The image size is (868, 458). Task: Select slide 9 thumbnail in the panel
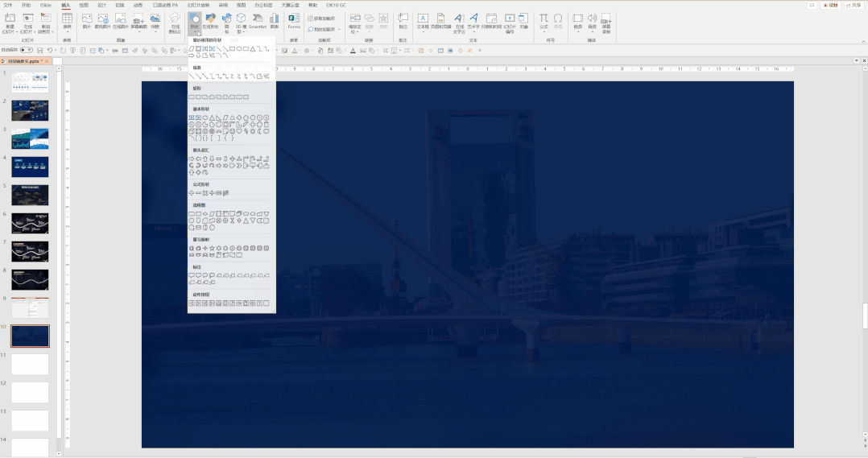point(30,307)
